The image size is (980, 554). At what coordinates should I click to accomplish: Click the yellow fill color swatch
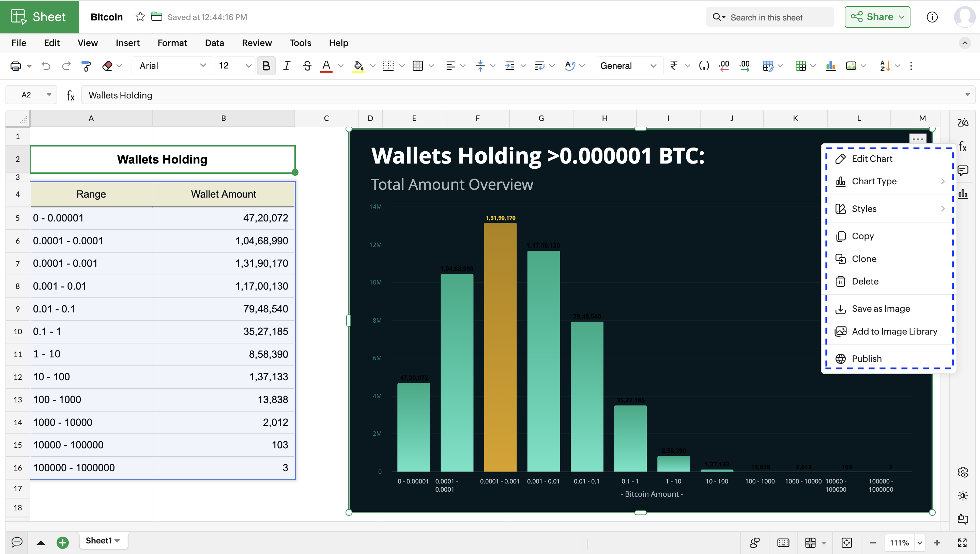click(358, 66)
